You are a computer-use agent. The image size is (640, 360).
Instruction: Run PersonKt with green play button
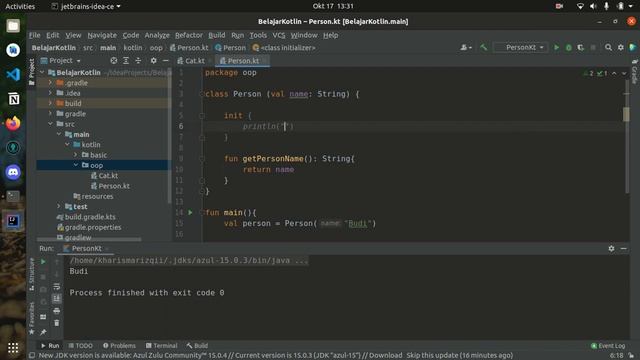556,48
